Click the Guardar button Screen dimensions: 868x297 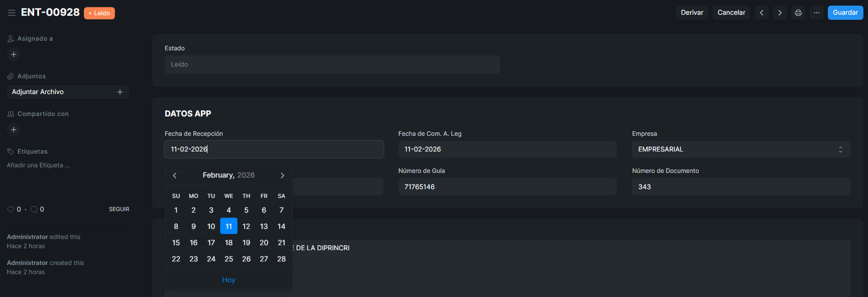click(845, 13)
